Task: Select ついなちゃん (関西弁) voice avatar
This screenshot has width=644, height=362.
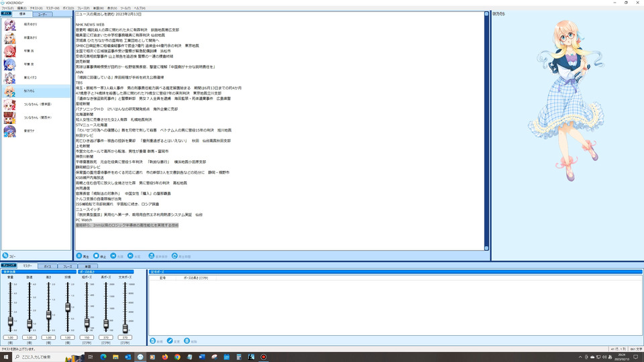Action: click(10, 118)
